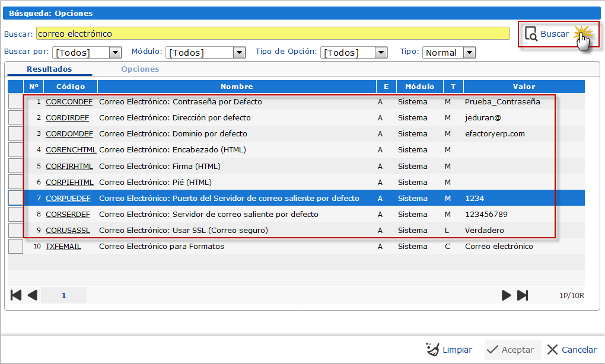Click the Limpiar broom icon
605x364 pixels.
(x=432, y=350)
